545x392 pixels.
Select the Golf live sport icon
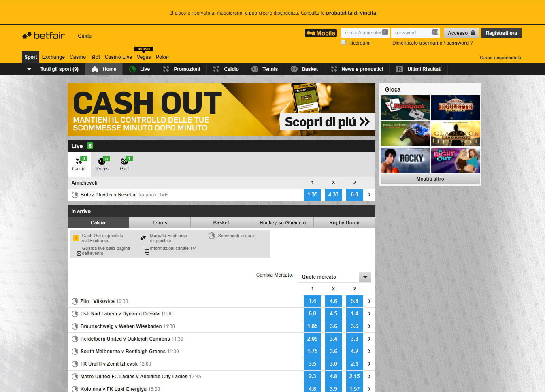124,161
